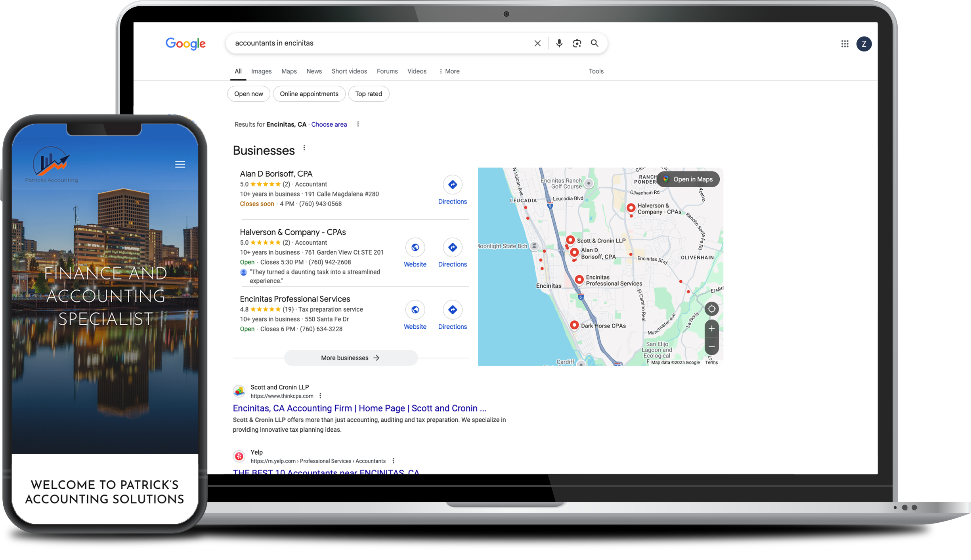Image resolution: width=971 pixels, height=560 pixels.
Task: Click the Scott and Cronin LLP favicon
Action: (x=239, y=391)
